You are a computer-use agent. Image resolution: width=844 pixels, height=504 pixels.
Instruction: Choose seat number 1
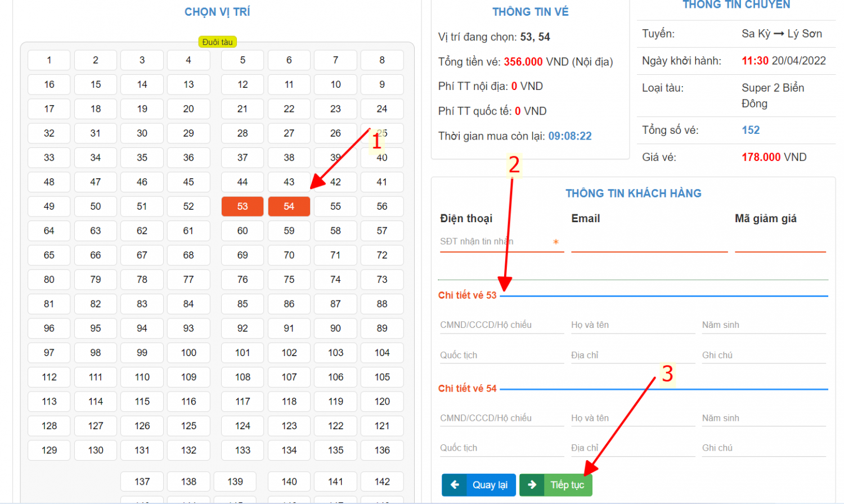[x=49, y=60]
